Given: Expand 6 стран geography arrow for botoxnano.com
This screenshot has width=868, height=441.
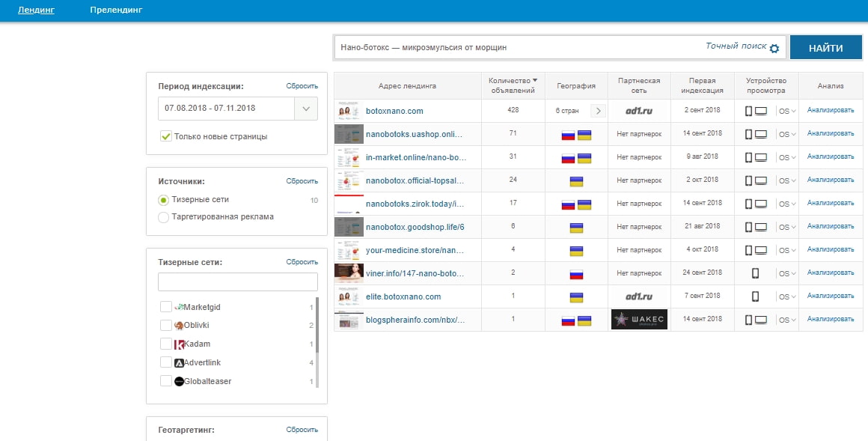Looking at the screenshot, I should (598, 111).
